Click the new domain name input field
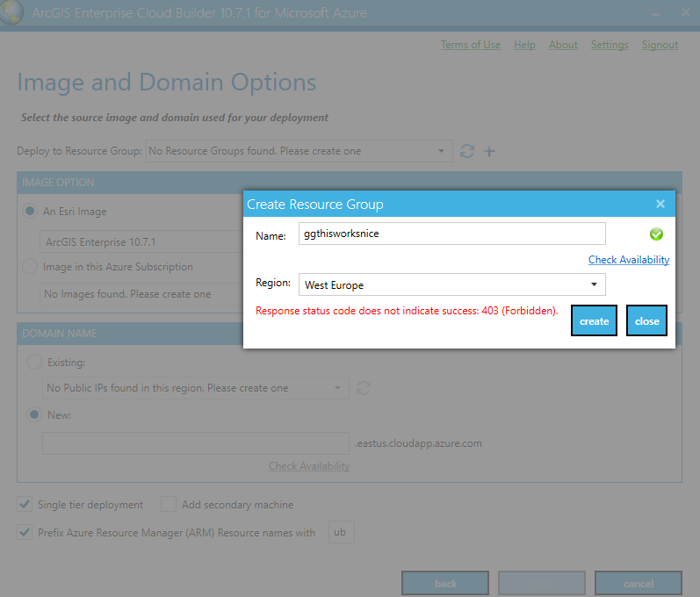 pos(196,443)
